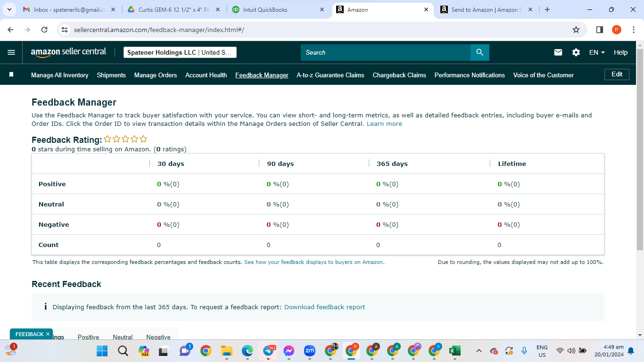
Task: Open Manage Orders from navigation bar
Action: tap(156, 75)
